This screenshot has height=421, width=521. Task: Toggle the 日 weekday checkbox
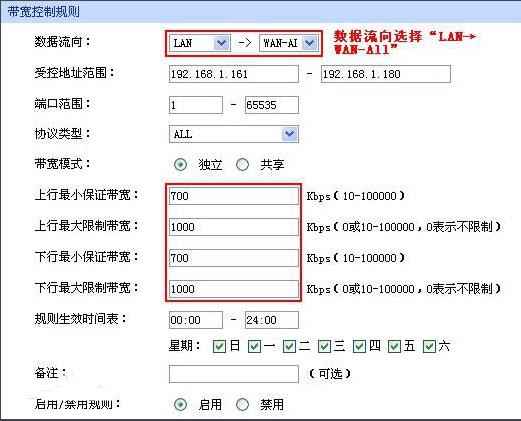pos(219,346)
